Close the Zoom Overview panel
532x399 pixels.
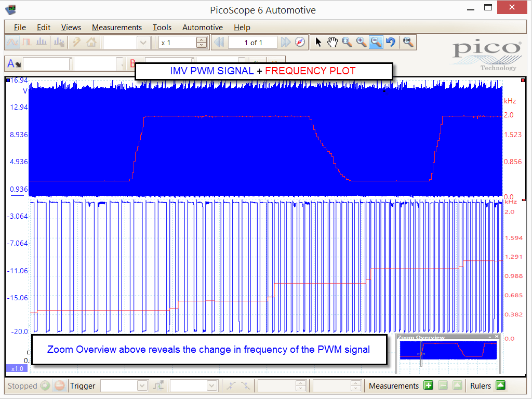(x=497, y=337)
